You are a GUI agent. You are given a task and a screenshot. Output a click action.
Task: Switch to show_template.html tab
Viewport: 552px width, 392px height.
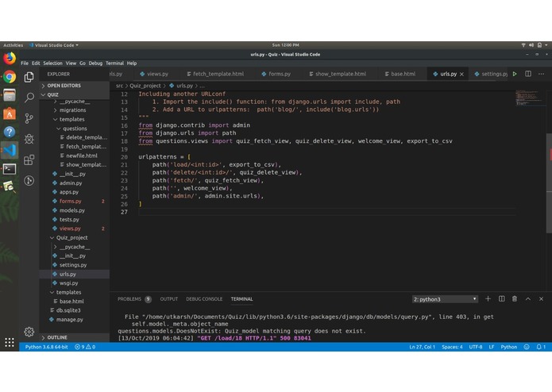[338, 74]
